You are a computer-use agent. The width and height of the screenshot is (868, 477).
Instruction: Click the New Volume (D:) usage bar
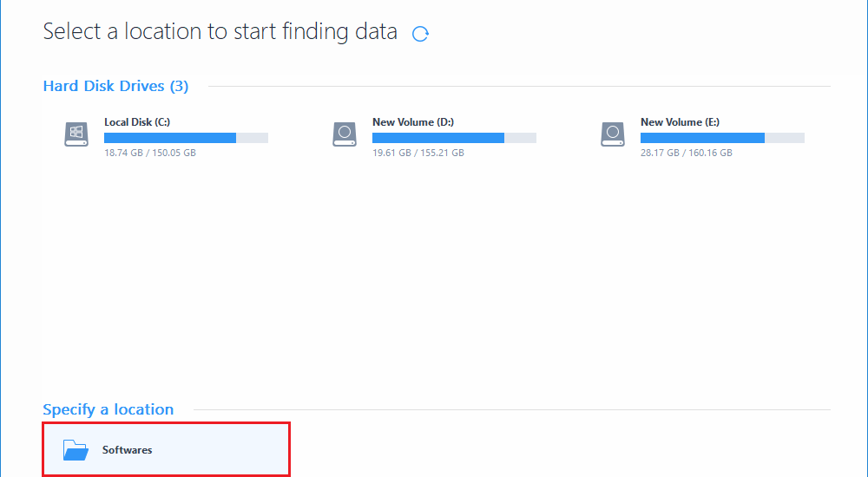click(454, 138)
